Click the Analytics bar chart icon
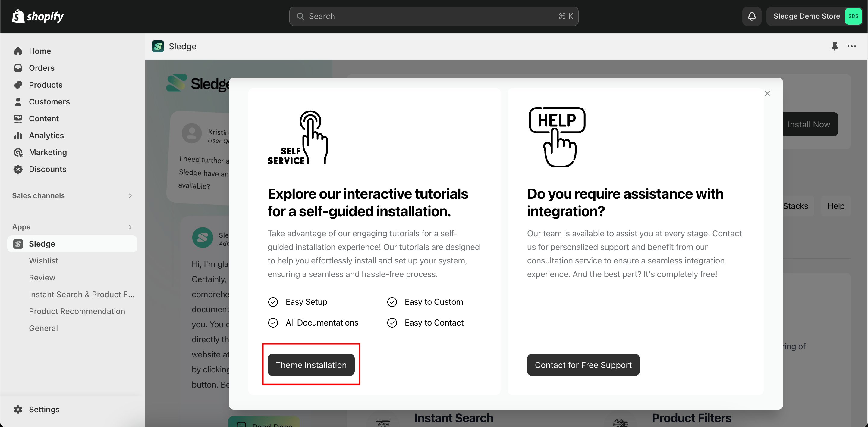The image size is (868, 427). (x=18, y=136)
